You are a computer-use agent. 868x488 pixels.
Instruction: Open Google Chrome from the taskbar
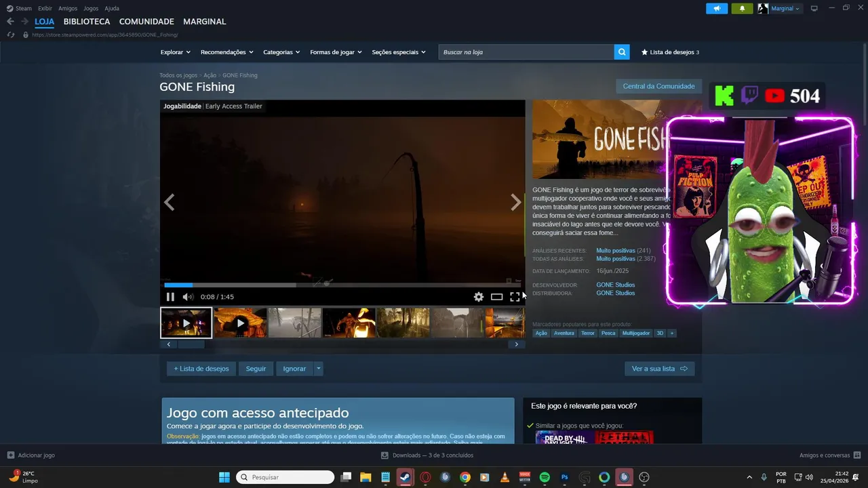pos(465,477)
